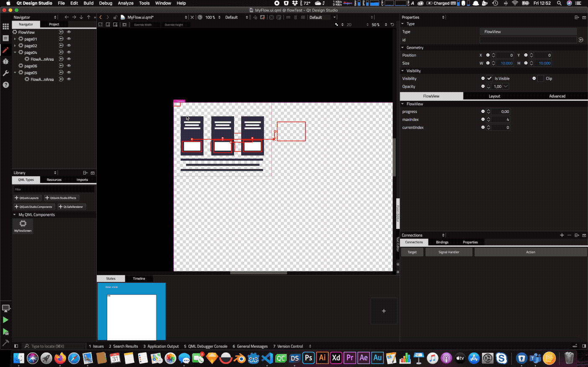Click the reset view icon next to zoom
Viewport: 588px width, 367px height.
tap(392, 25)
